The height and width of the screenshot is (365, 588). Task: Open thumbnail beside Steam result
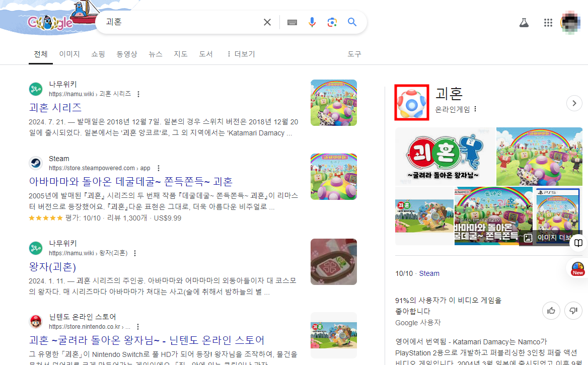click(x=334, y=176)
